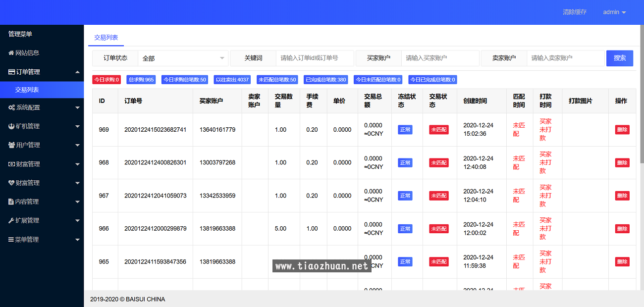644x307 pixels.
Task: Focus the 买家账户 input field
Action: [440, 58]
